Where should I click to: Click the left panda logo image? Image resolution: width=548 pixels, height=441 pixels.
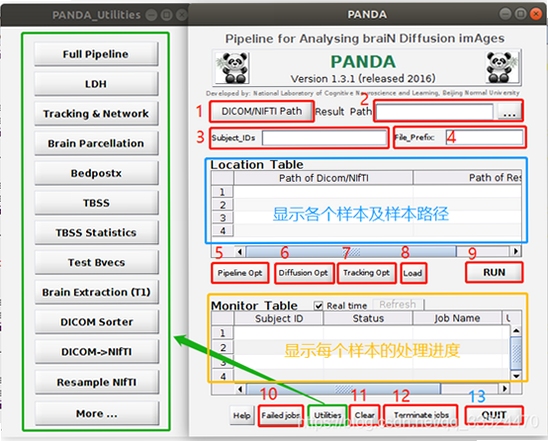pos(232,68)
